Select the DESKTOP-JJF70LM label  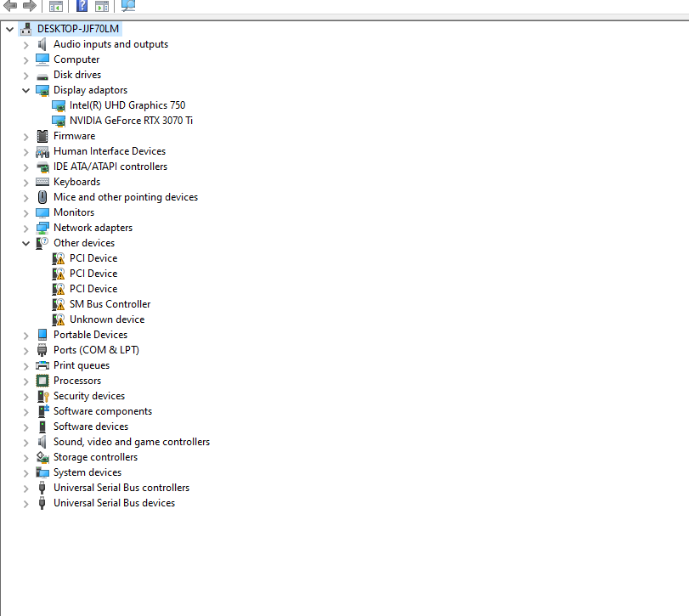78,29
